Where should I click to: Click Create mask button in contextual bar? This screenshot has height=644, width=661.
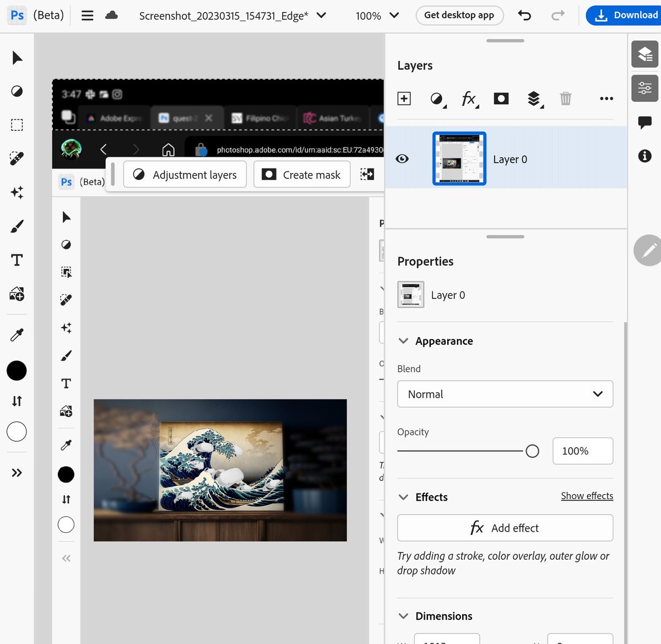[302, 174]
